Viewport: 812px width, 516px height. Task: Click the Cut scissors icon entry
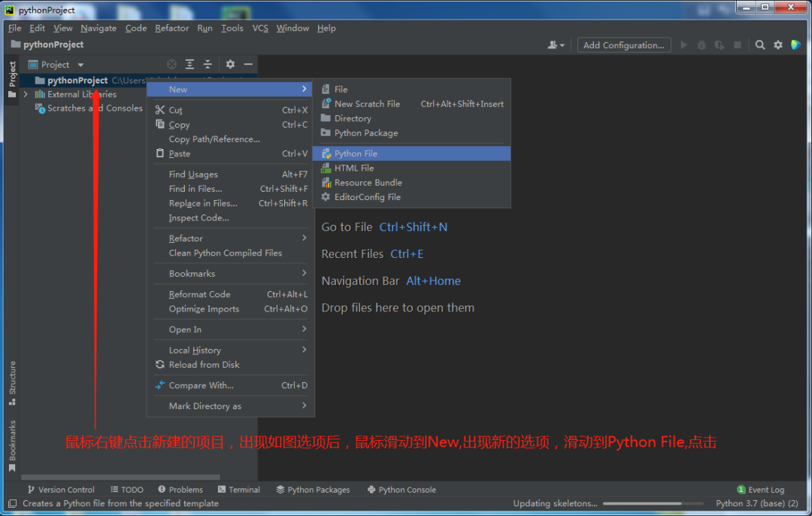(x=160, y=110)
